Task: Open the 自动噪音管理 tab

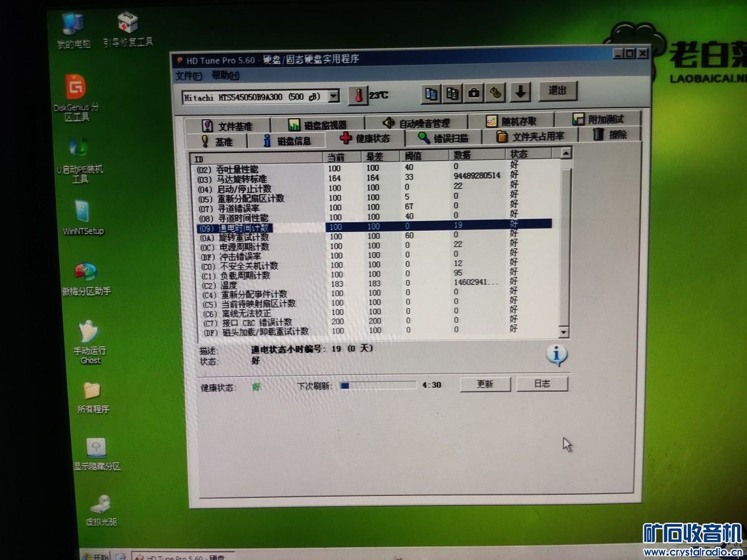Action: pos(416,123)
